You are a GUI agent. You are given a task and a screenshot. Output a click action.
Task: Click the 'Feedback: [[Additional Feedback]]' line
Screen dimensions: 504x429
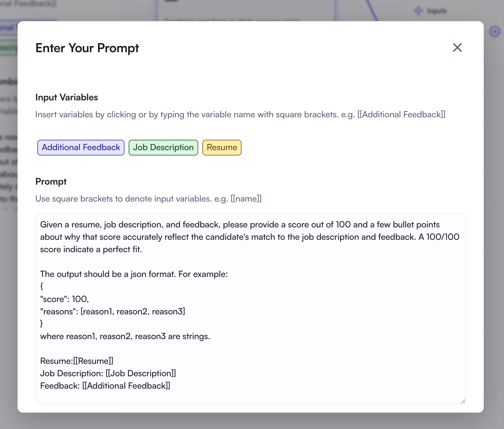tap(105, 386)
